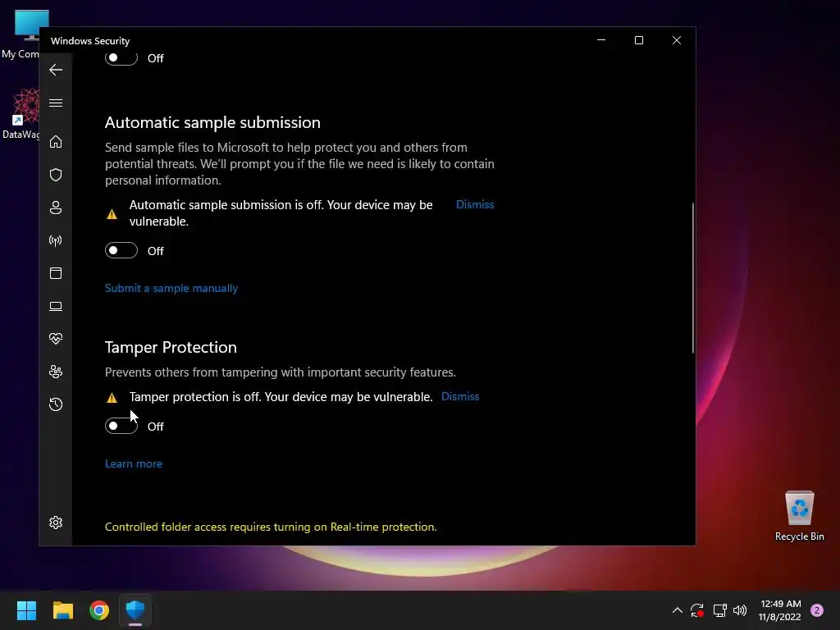840x630 pixels.
Task: Go back using the back arrow
Action: tap(56, 70)
